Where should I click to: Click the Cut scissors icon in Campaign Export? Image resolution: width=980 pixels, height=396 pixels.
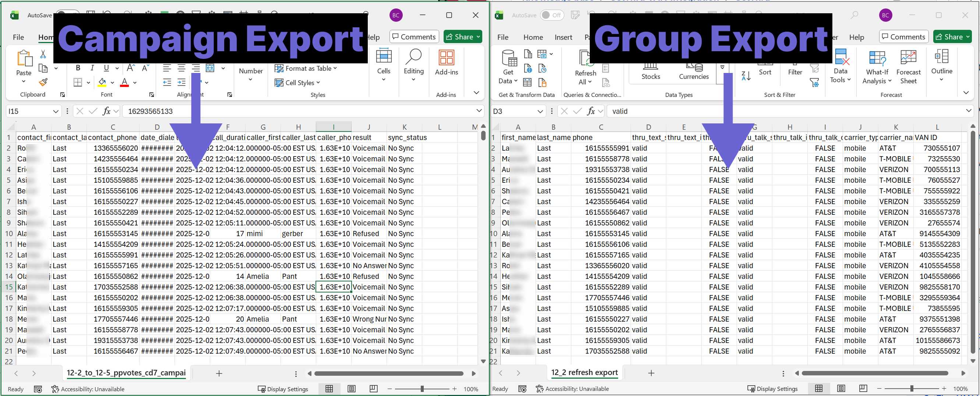click(x=43, y=55)
